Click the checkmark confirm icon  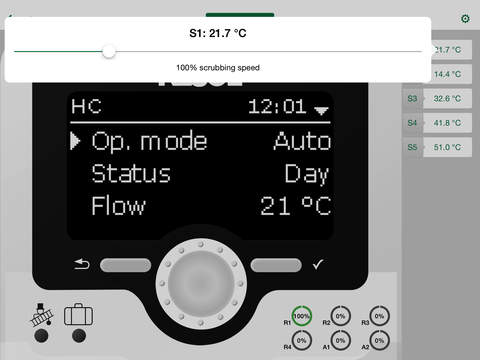click(x=318, y=264)
